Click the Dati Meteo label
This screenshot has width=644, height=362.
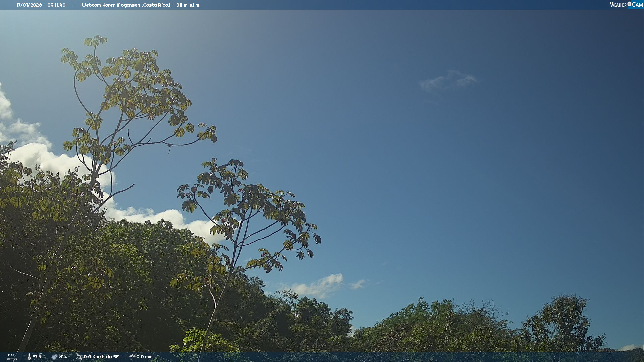coord(12,357)
